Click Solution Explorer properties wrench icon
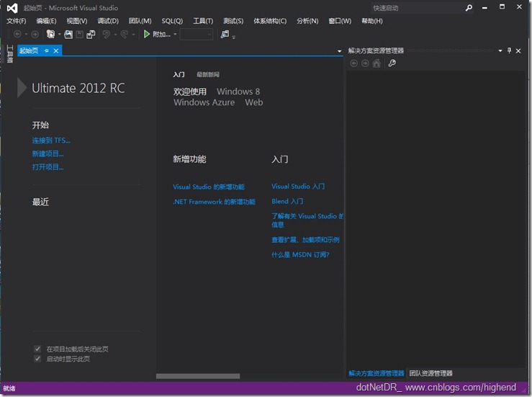Screen dimensions: 532x397 392,63
